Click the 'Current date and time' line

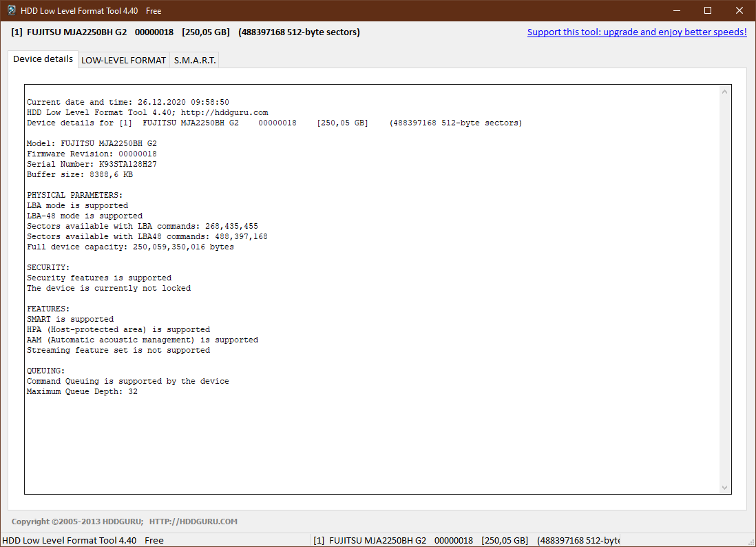point(128,102)
